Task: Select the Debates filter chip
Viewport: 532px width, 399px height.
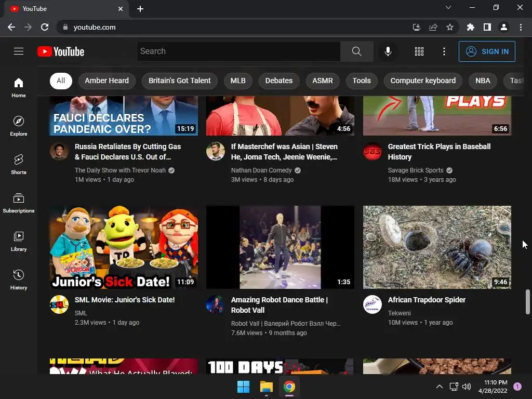Action: (x=279, y=81)
